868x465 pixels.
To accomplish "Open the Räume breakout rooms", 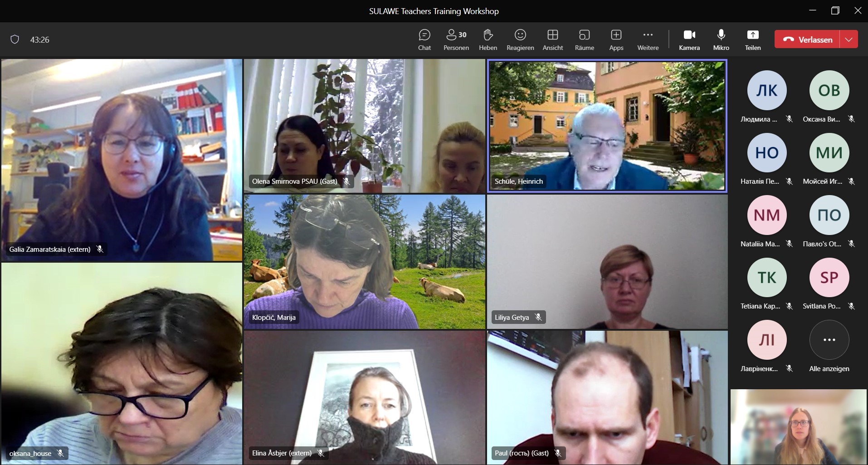I will pos(585,40).
